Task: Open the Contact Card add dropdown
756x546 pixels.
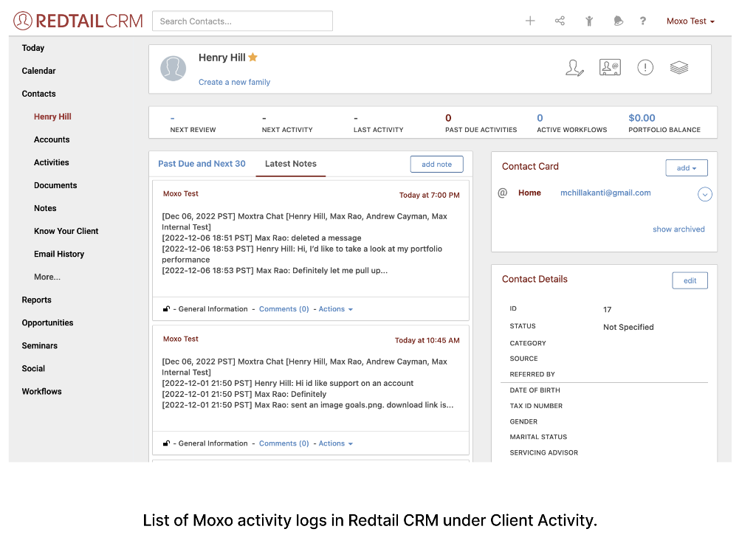Action: pos(687,167)
